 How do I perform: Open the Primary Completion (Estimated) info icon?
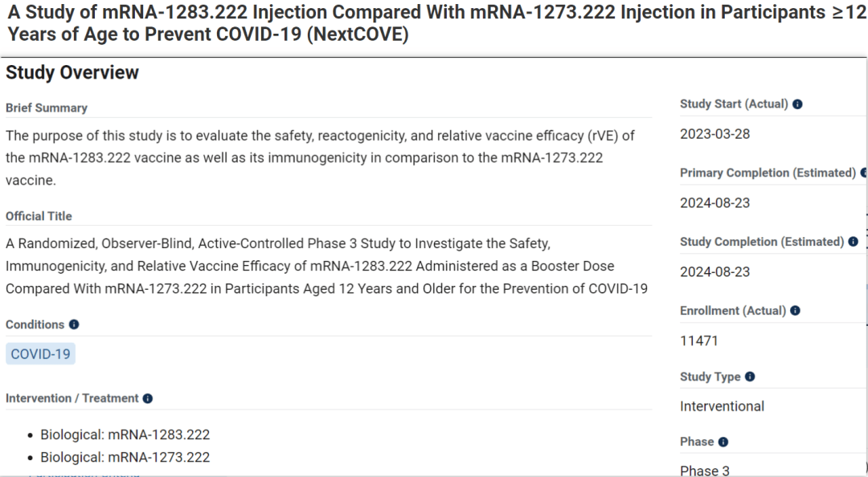(x=863, y=173)
